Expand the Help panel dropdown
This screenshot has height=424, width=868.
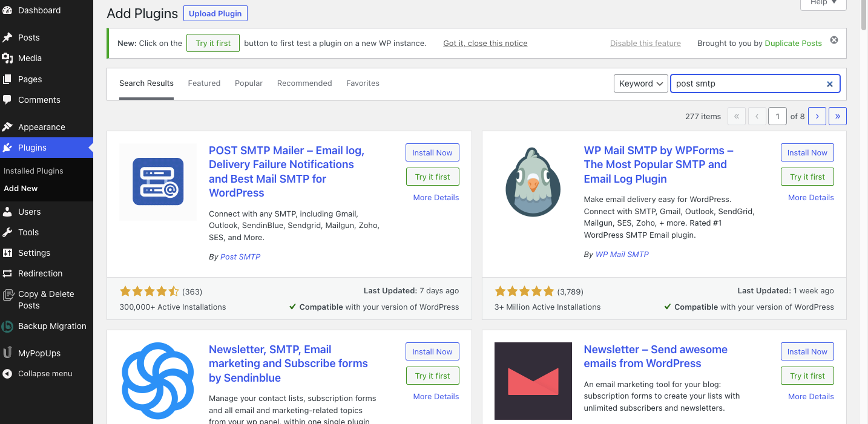pyautogui.click(x=822, y=2)
